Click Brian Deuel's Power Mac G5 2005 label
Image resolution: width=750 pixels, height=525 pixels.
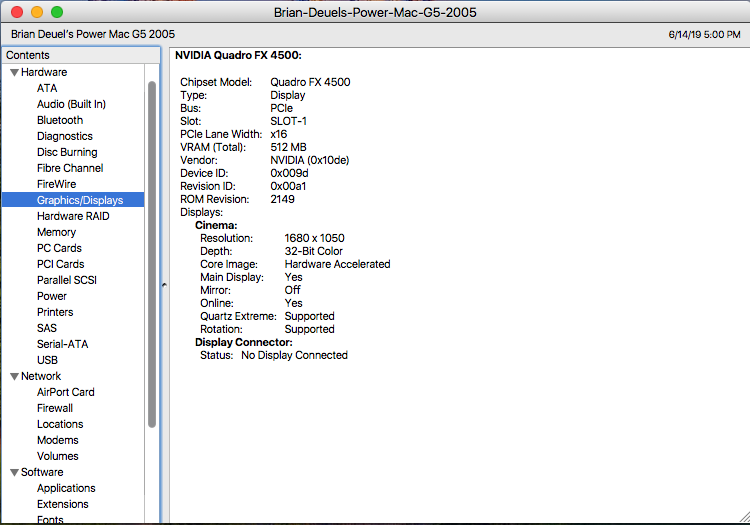coord(93,34)
